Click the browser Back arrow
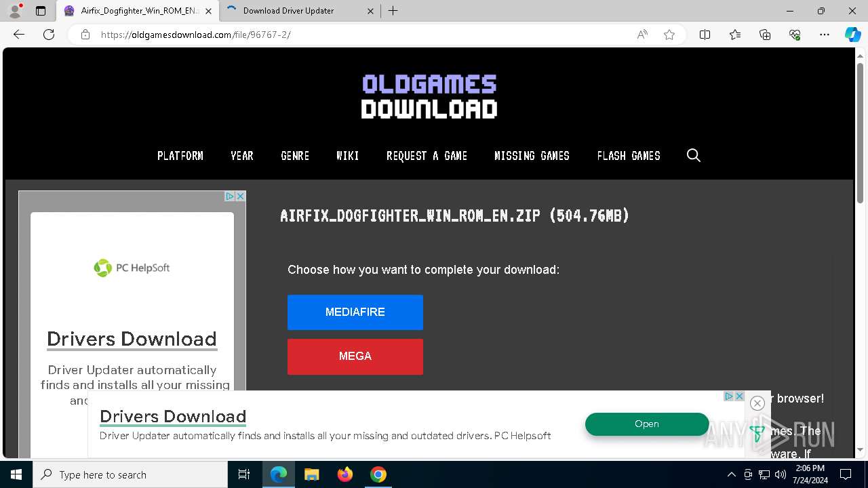 tap(19, 35)
